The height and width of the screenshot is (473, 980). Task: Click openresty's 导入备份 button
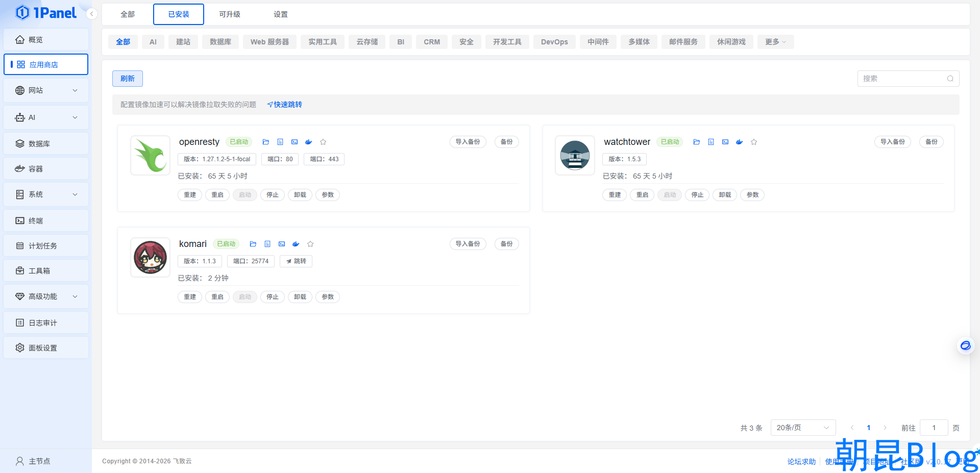point(468,142)
